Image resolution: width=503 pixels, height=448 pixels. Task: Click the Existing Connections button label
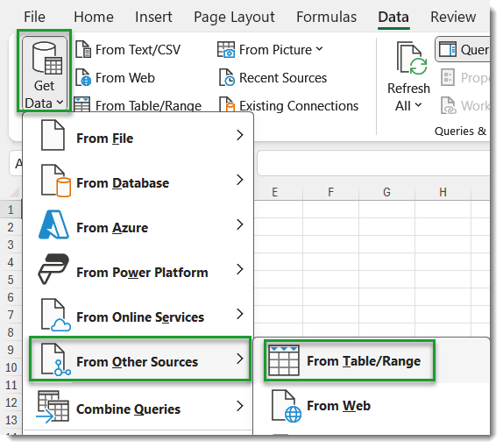(x=299, y=106)
